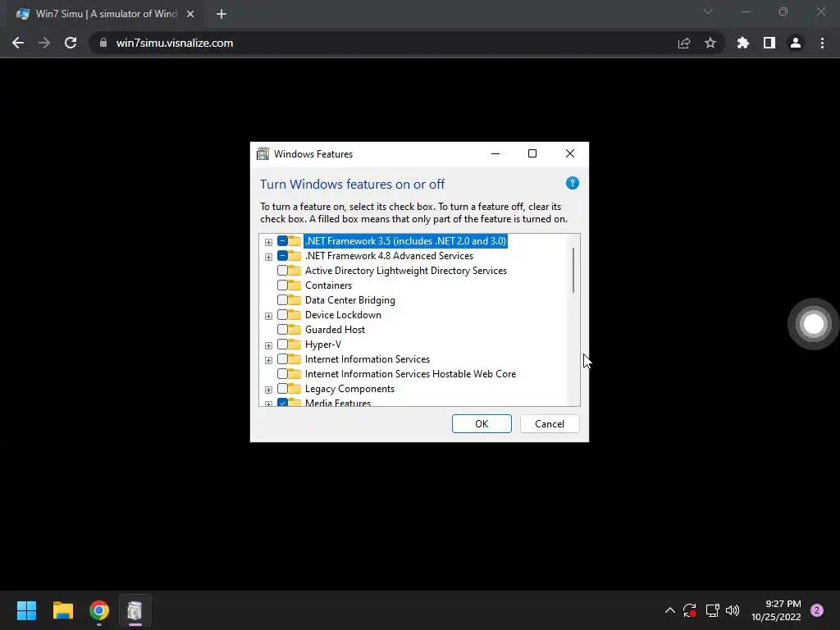Screen dimensions: 840x630
Task: Open the Chrome three-dot menu
Action: tap(822, 43)
